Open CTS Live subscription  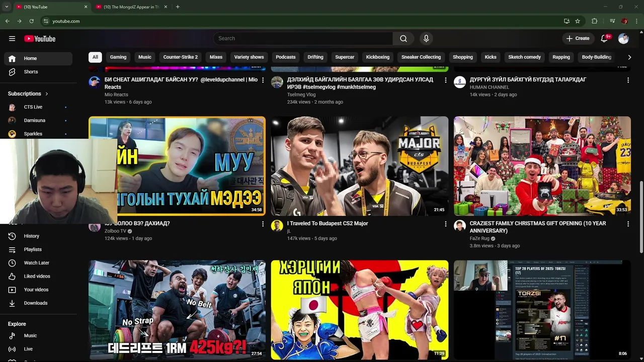pos(38,107)
